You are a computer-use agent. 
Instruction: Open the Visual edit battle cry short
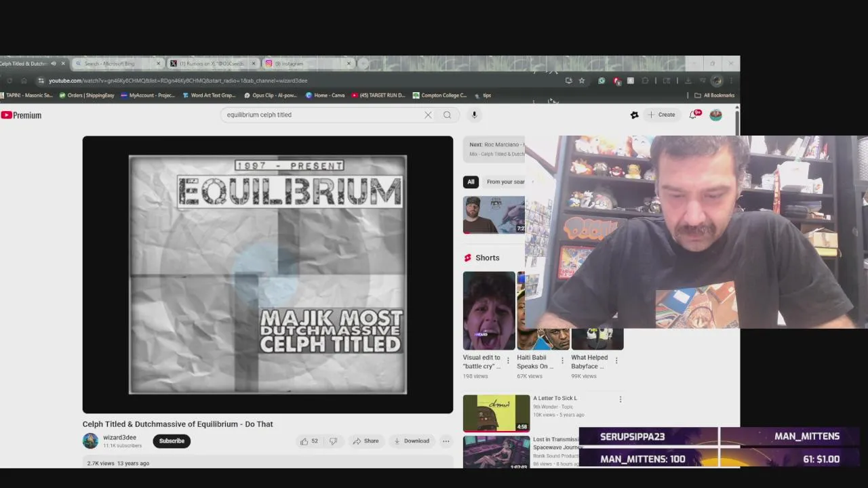pyautogui.click(x=489, y=311)
